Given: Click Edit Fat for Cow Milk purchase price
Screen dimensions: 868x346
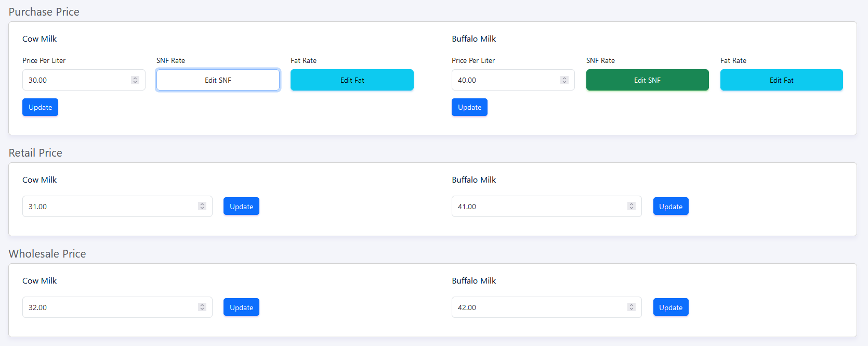Looking at the screenshot, I should click(352, 80).
